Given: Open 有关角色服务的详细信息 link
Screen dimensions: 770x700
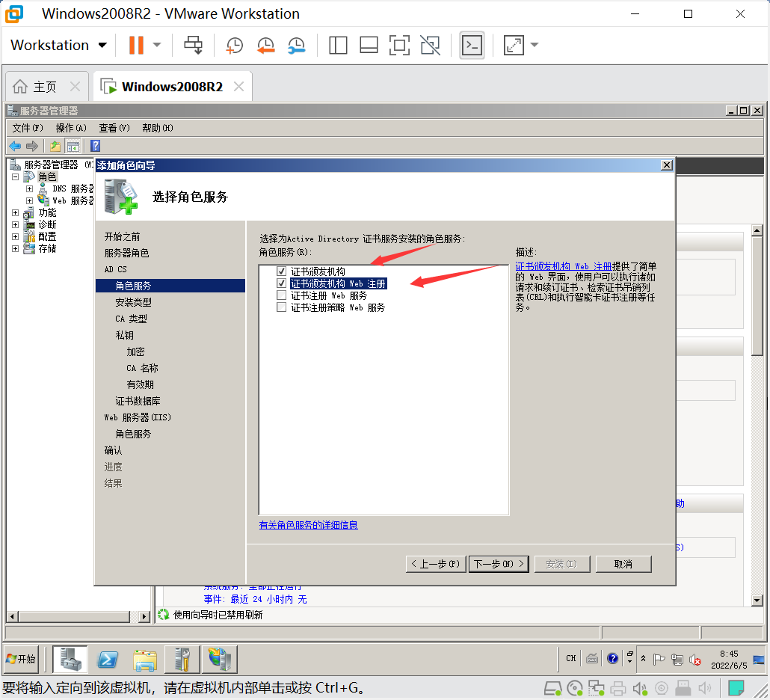Looking at the screenshot, I should pyautogui.click(x=309, y=525).
